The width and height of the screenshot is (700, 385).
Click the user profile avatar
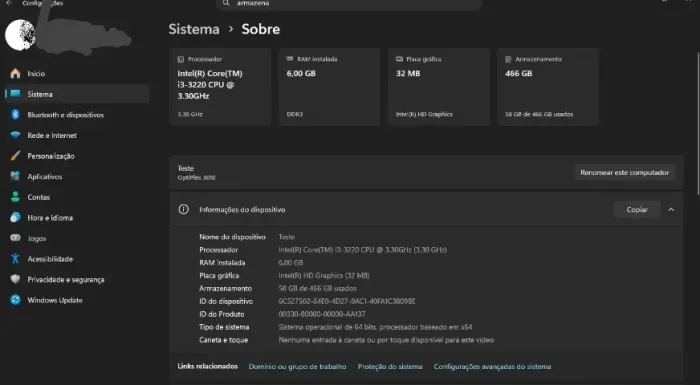(x=20, y=35)
